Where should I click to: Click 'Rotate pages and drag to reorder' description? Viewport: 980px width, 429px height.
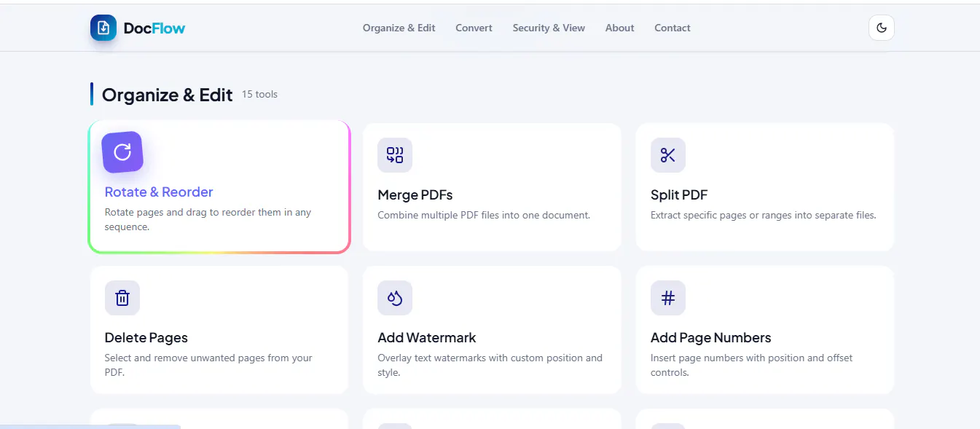(208, 219)
